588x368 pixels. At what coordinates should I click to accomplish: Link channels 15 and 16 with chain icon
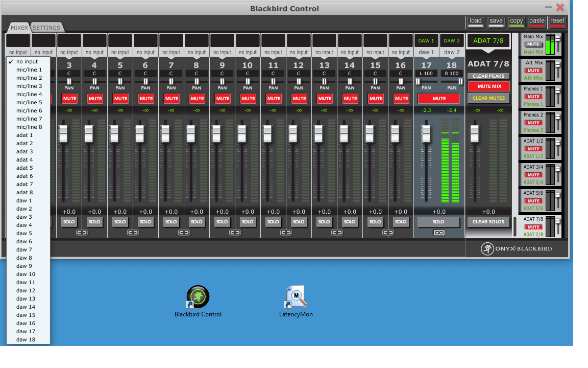pyautogui.click(x=388, y=233)
